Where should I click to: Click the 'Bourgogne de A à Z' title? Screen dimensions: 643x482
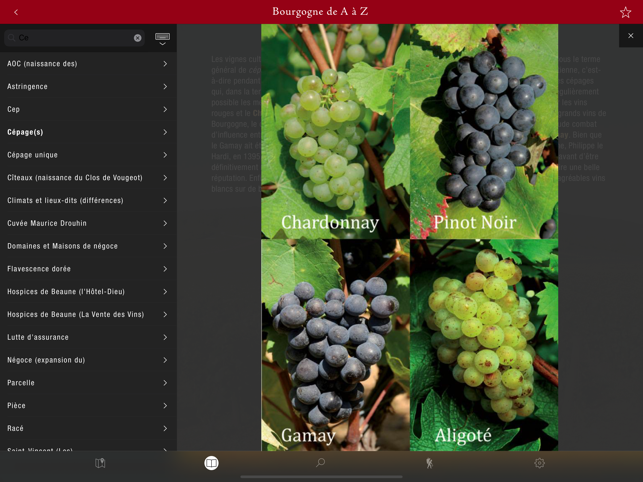(320, 12)
